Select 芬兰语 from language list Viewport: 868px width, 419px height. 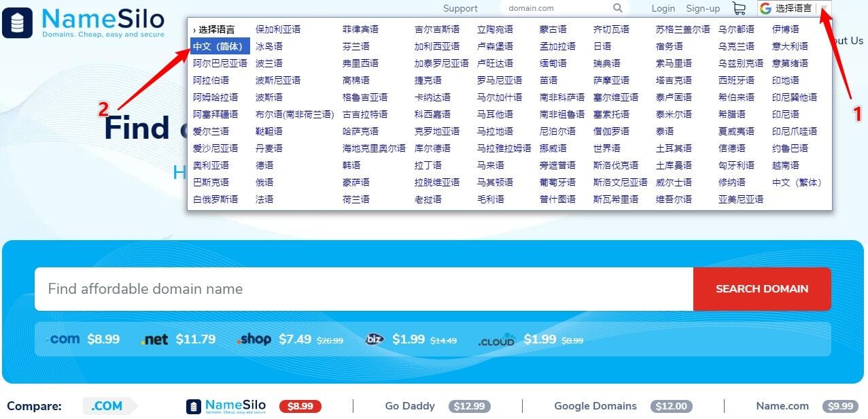pyautogui.click(x=356, y=46)
